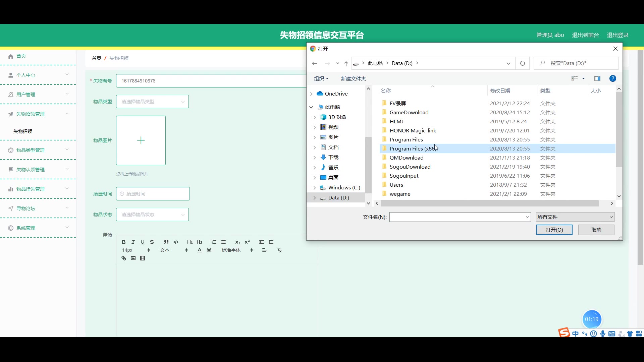Image resolution: width=644 pixels, height=362 pixels.
Task: Apply strikethrough in the editor toolbar
Action: click(152, 242)
